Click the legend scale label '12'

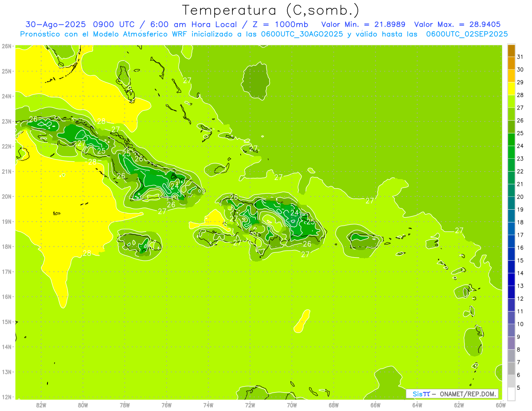pyautogui.click(x=520, y=299)
